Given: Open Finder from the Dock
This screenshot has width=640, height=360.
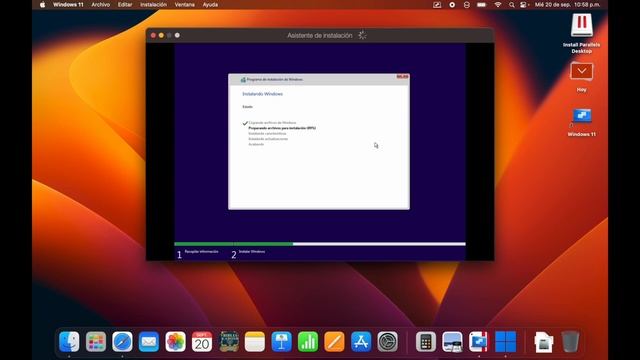Looking at the screenshot, I should [x=69, y=341].
